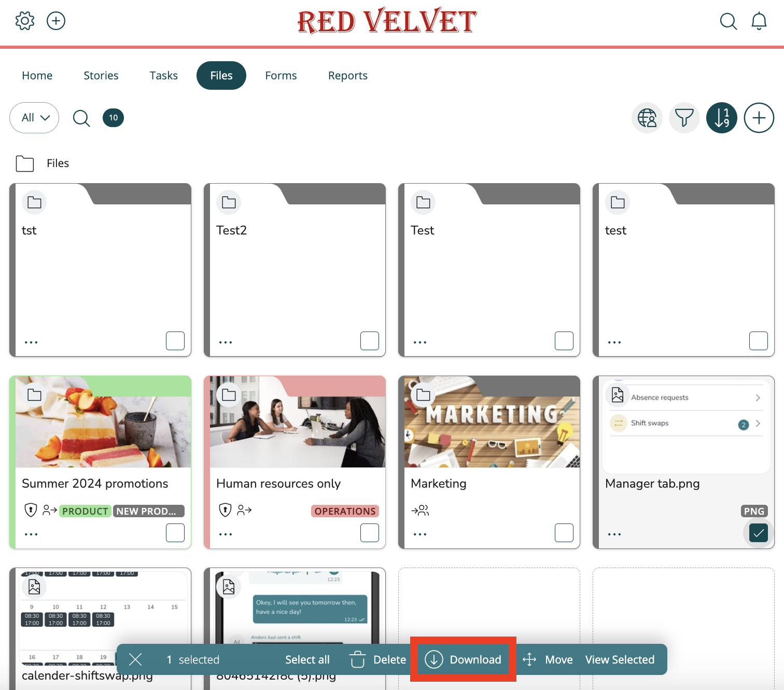
Task: Open the filter funnel icon
Action: coord(684,118)
